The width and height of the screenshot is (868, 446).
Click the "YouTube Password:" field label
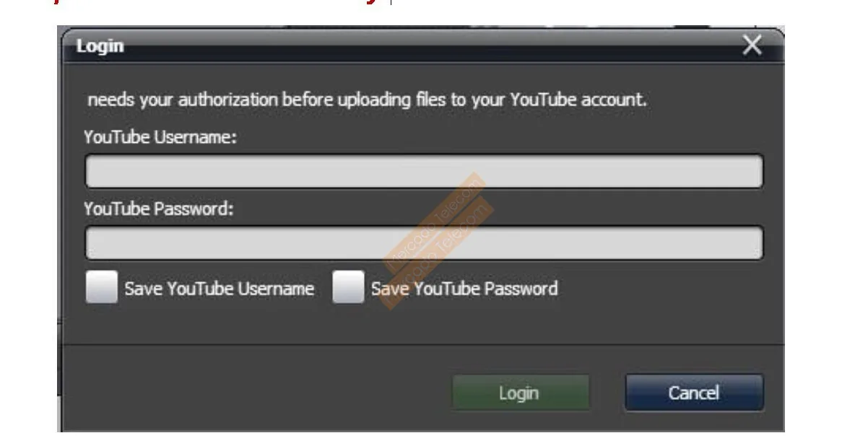[x=159, y=209]
